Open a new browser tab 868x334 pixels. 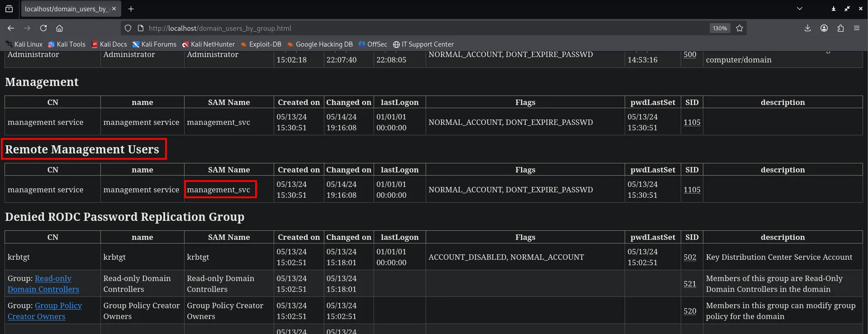(x=131, y=9)
